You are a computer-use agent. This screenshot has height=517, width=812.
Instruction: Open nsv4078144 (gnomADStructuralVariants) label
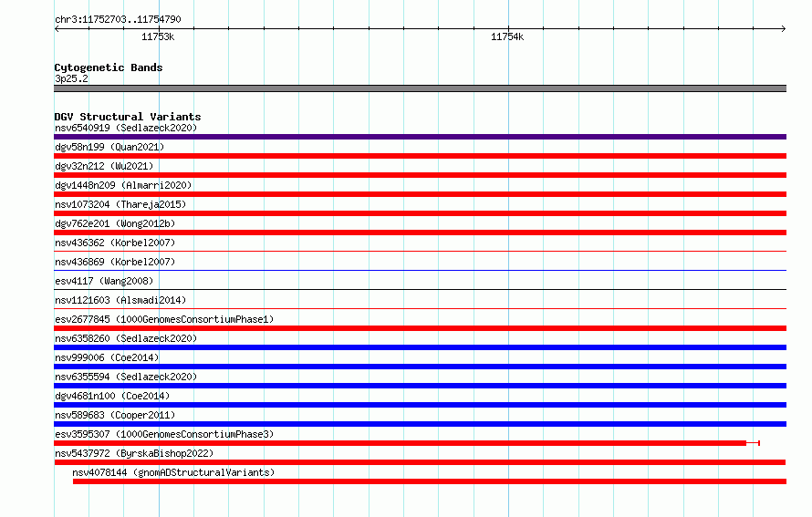tap(173, 472)
